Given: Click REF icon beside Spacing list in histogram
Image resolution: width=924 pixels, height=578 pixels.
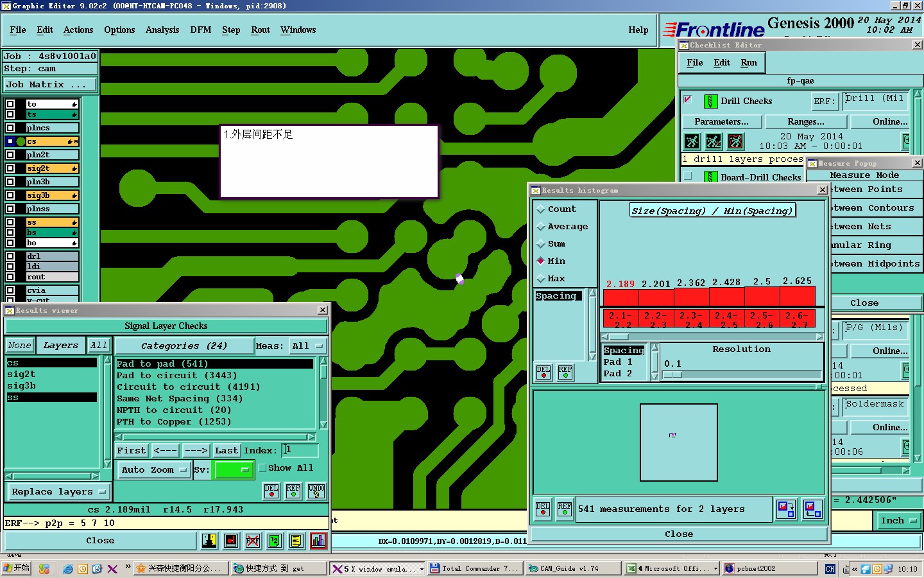Looking at the screenshot, I should tap(565, 372).
